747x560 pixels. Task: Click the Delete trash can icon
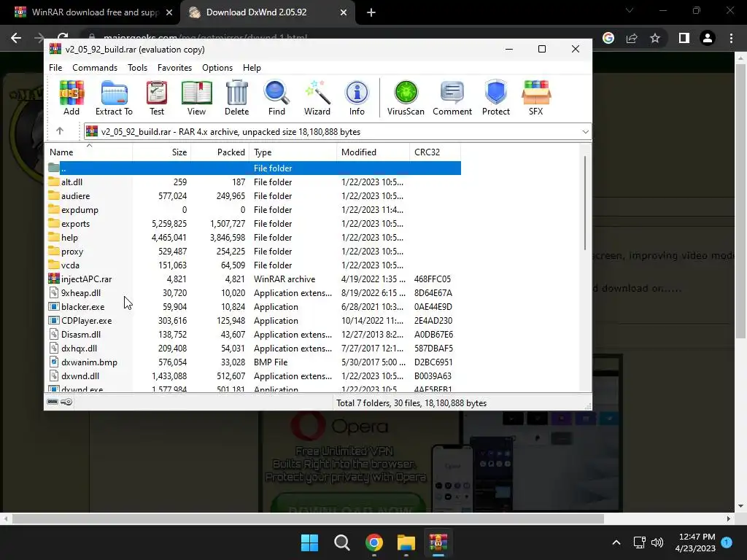point(237,98)
